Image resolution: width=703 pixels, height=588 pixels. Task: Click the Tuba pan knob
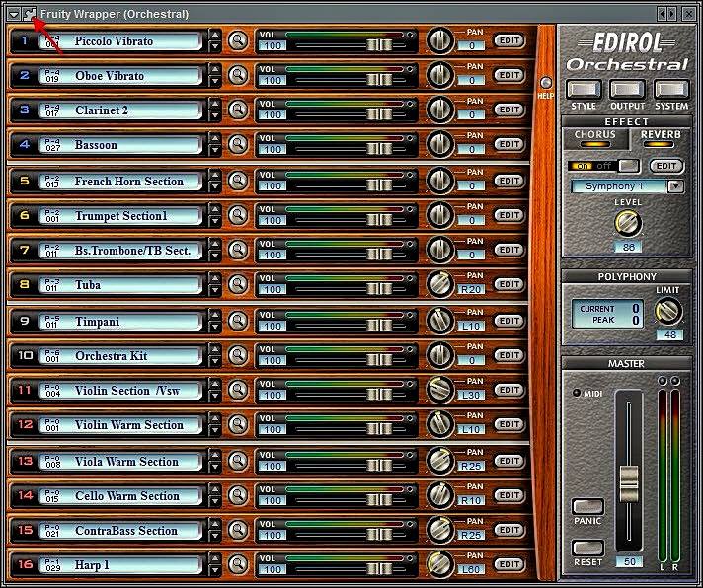439,284
